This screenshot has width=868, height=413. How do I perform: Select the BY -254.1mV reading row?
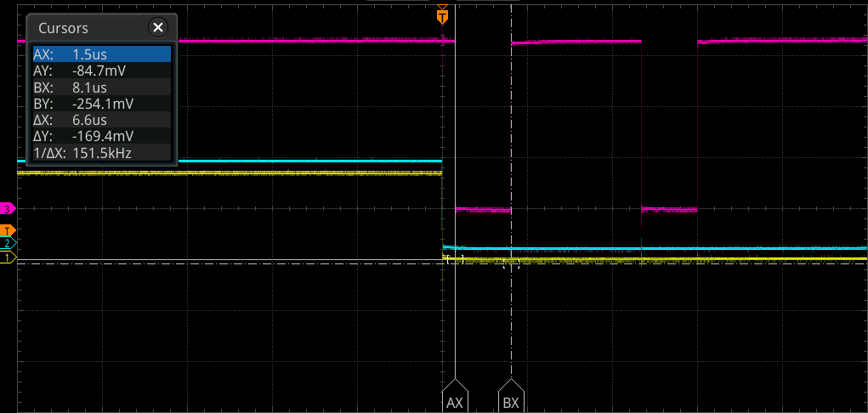point(102,104)
